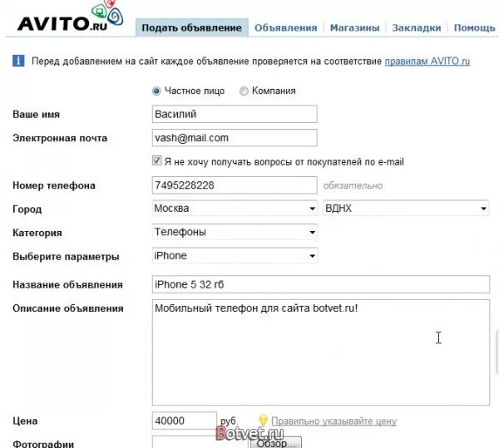Go to the Магазины tab
Image resolution: width=499 pixels, height=448 pixels.
(355, 28)
